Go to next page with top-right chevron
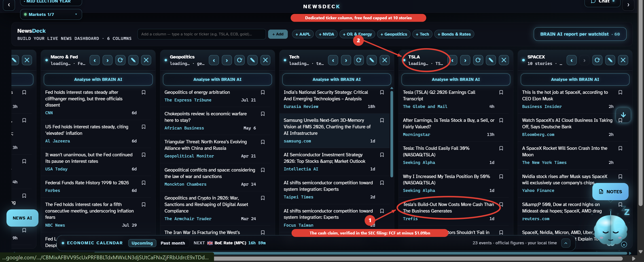Image resolution: width=644 pixels, height=262 pixels. point(628,5)
